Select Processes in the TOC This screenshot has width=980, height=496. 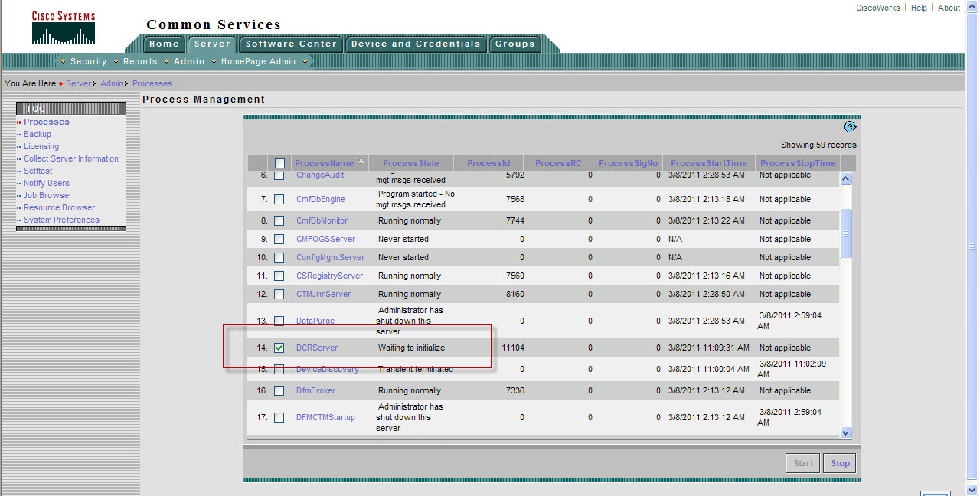[x=47, y=122]
